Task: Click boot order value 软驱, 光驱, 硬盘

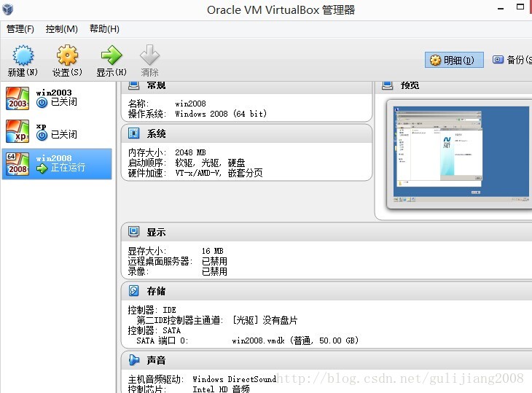Action: tap(210, 163)
